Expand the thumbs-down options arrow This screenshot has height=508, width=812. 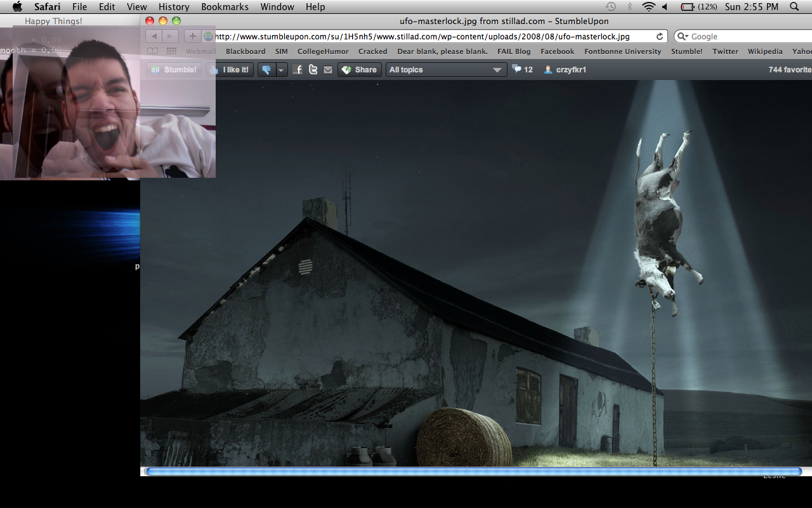pos(281,70)
